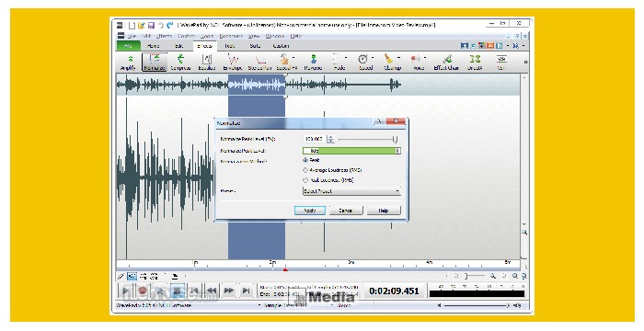Expand toolbar overflow chevron
The height and width of the screenshot is (331, 644).
[525, 62]
